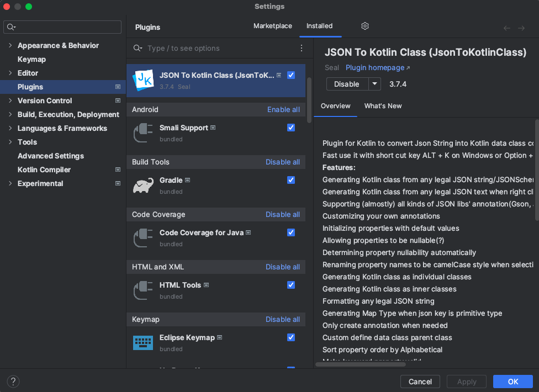
Task: Click the project-level icon beside Kotlin Compiler
Action: 118,169
